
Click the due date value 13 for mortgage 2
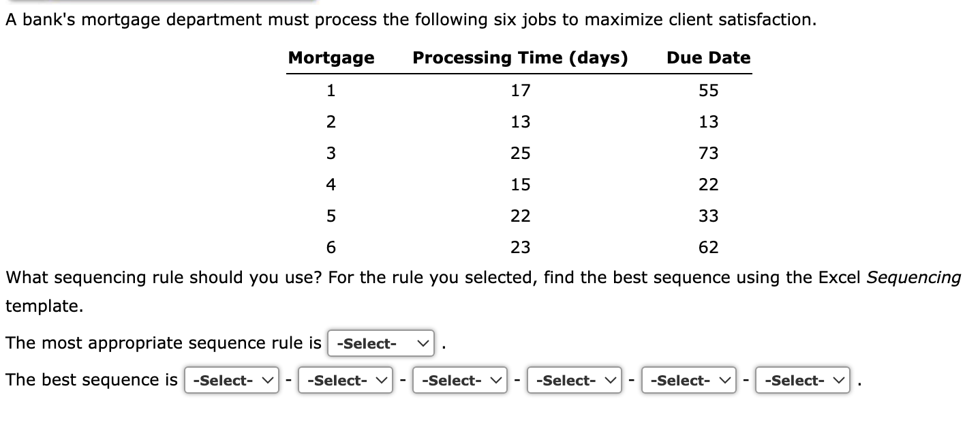(709, 121)
